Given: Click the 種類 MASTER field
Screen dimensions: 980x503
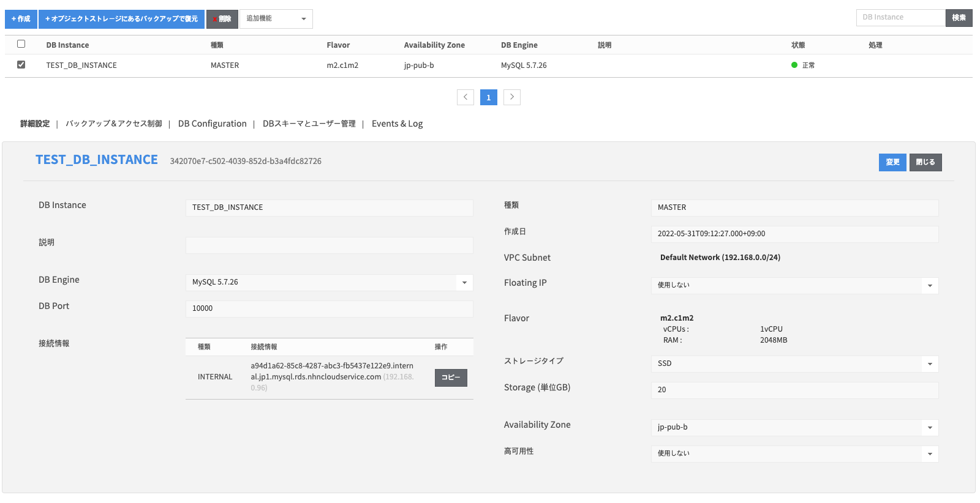Looking at the screenshot, I should tap(795, 207).
